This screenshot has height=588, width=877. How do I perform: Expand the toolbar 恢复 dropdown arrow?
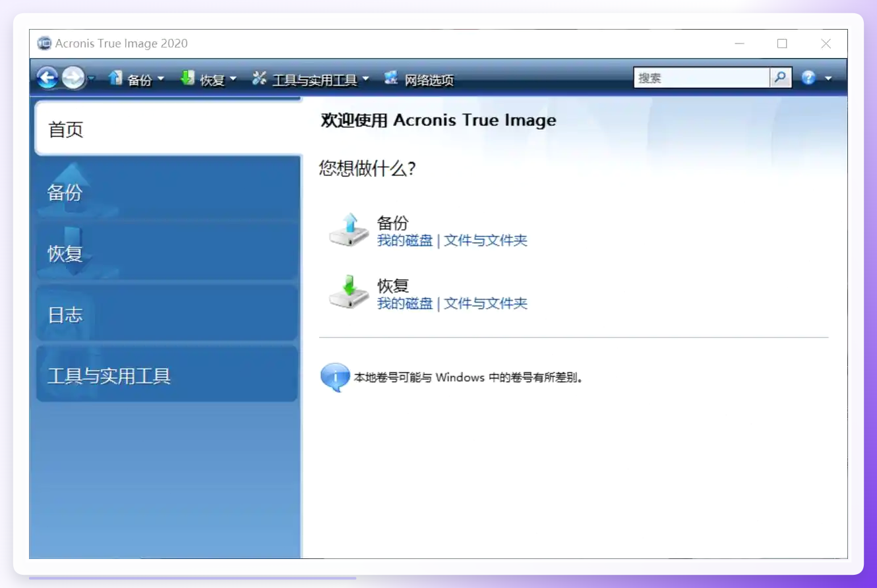[232, 79]
